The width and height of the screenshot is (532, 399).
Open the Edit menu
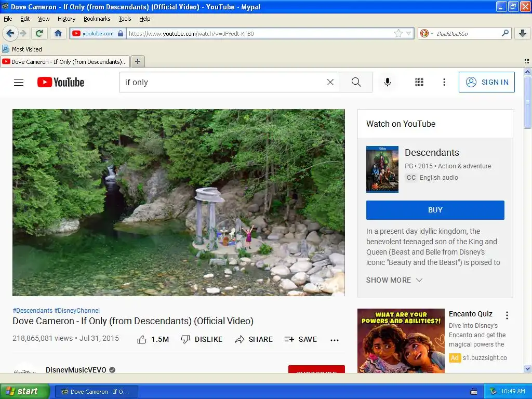tap(25, 19)
